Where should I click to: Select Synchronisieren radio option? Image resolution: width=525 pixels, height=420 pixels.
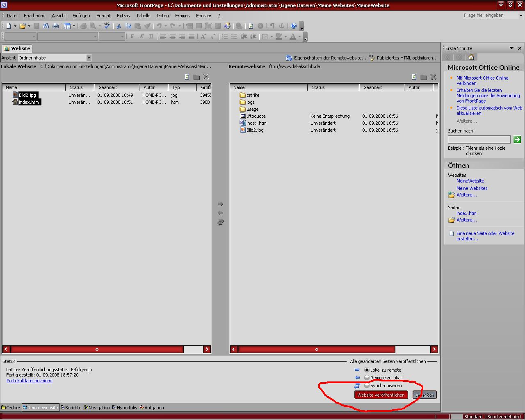coord(367,386)
